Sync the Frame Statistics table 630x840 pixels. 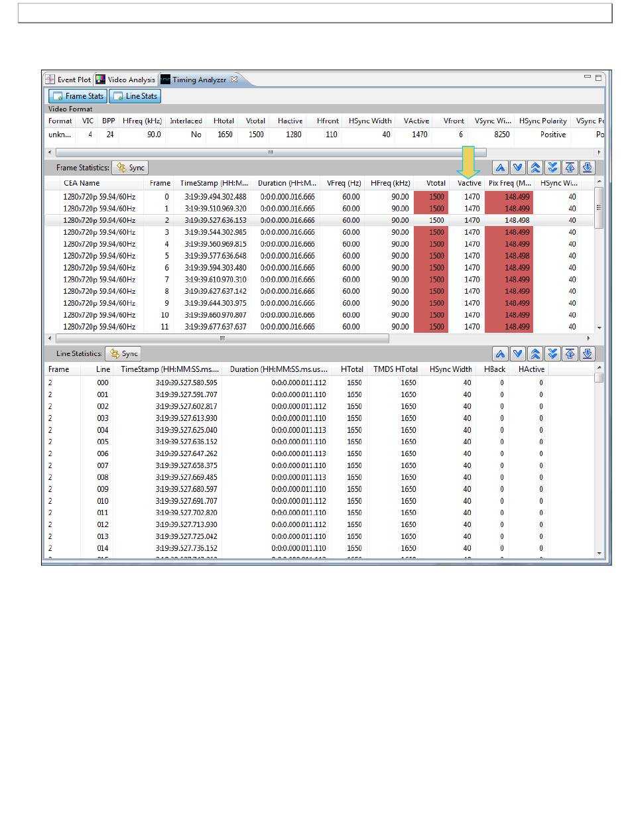click(x=130, y=168)
